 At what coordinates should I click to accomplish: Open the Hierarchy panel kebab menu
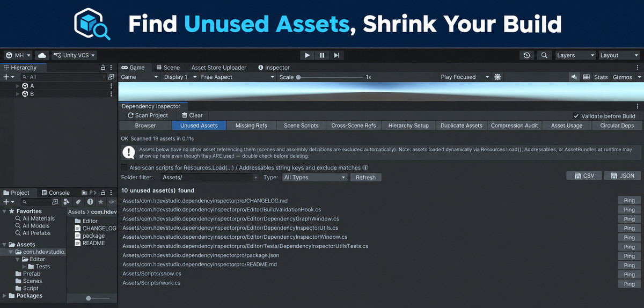(x=111, y=68)
